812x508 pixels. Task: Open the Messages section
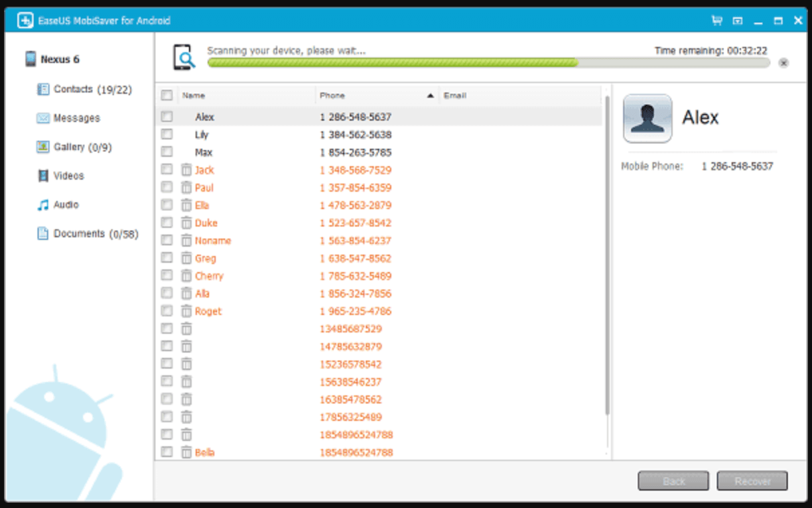click(76, 117)
